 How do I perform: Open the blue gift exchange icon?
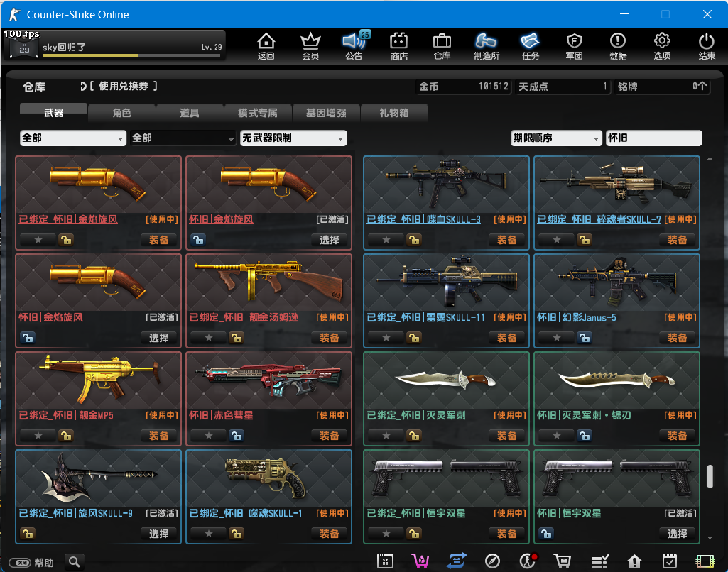coord(457,561)
